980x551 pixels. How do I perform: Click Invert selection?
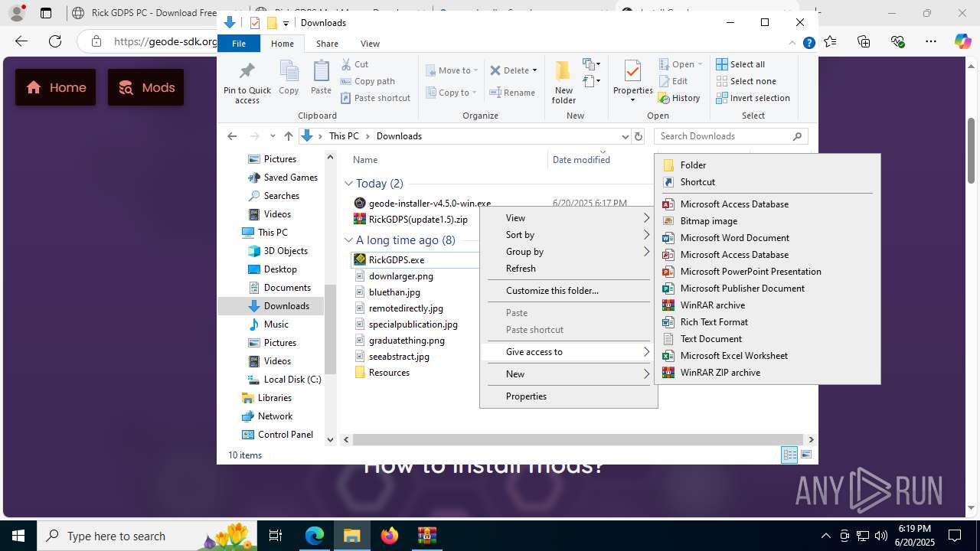click(x=753, y=98)
